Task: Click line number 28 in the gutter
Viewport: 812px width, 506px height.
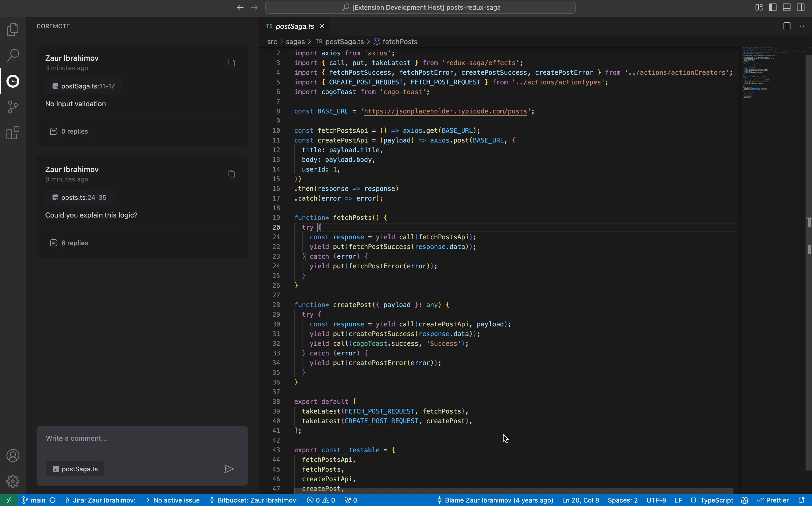Action: 276,305
